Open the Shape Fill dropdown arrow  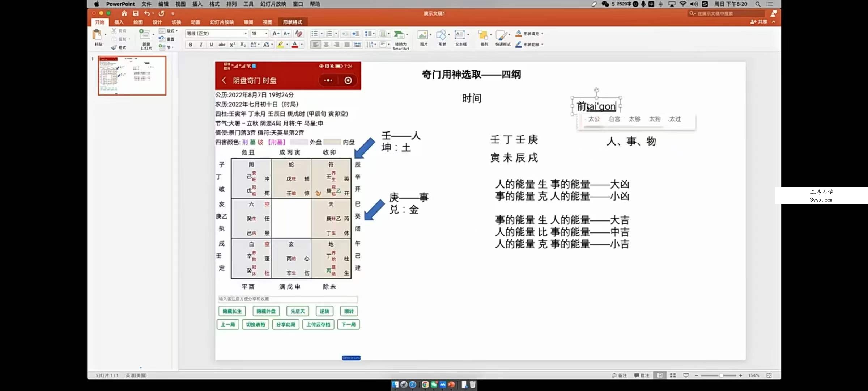(x=542, y=34)
